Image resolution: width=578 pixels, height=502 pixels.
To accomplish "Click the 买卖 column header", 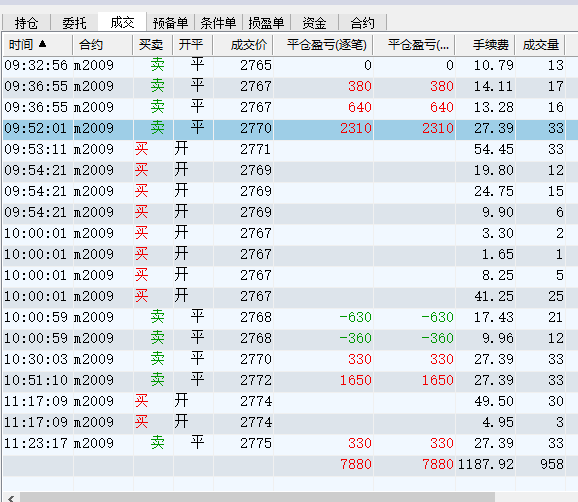I will pos(152,45).
